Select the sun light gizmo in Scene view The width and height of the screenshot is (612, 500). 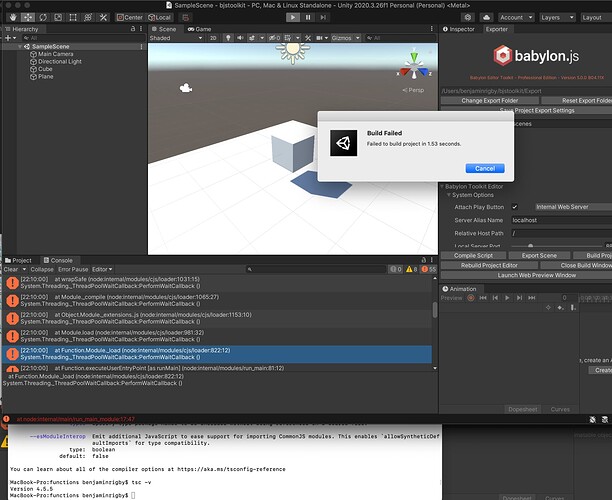click(x=293, y=52)
